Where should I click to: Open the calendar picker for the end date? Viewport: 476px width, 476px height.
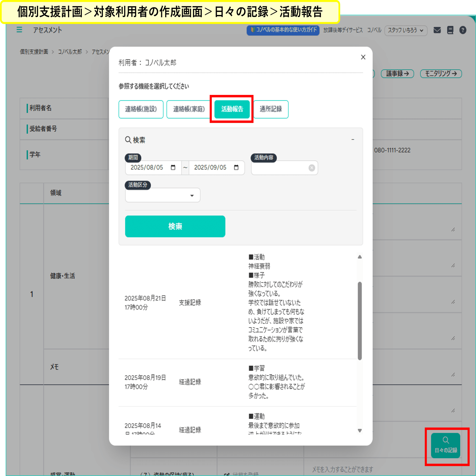(236, 168)
